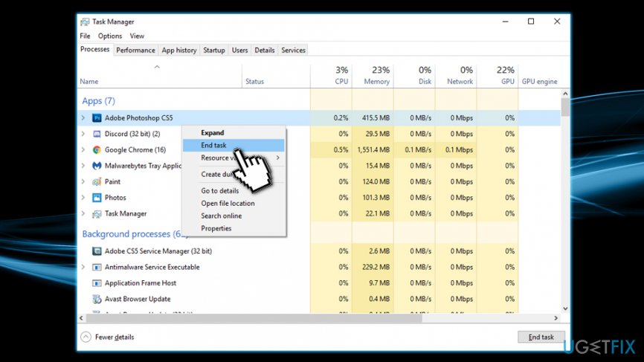
Task: Expand the Photos process row
Action: [83, 198]
